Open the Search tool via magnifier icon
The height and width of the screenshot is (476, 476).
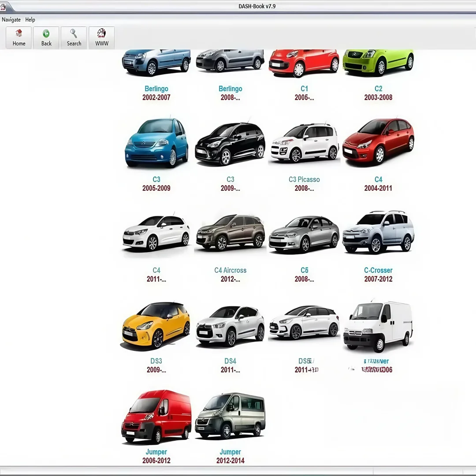point(74,37)
